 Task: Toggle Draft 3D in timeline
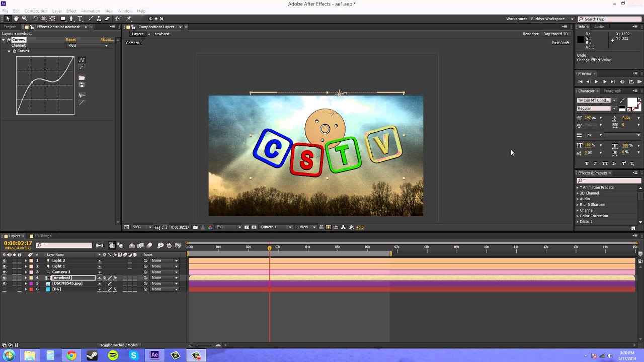[120, 245]
